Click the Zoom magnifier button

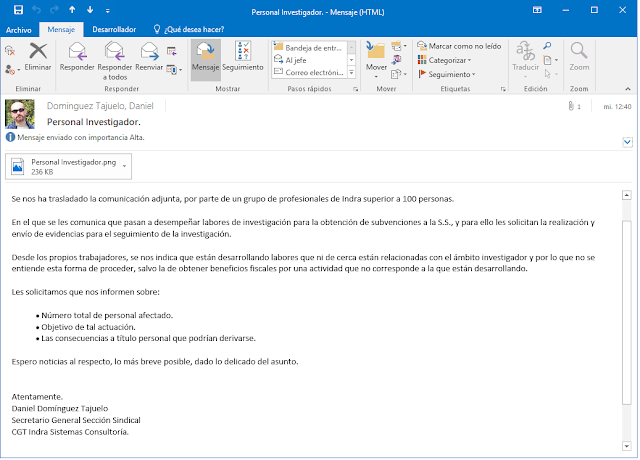[x=579, y=56]
